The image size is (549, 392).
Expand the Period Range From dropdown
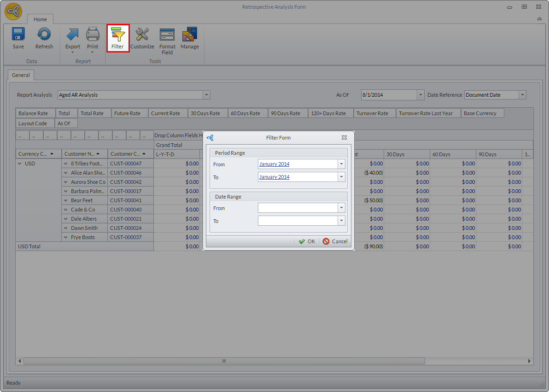[341, 164]
